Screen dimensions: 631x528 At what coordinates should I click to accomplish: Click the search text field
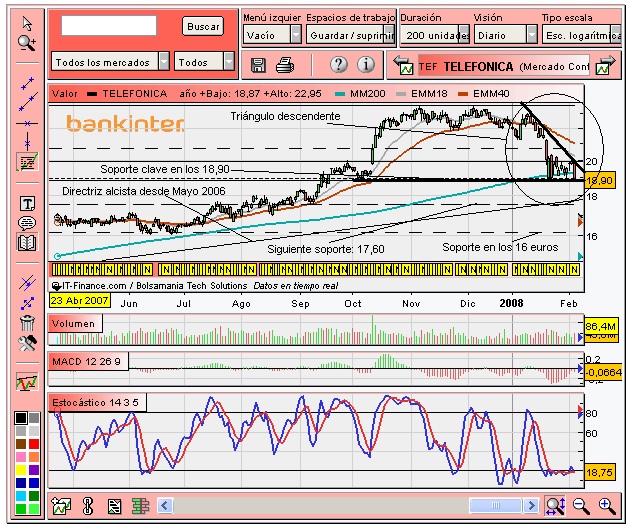point(109,25)
